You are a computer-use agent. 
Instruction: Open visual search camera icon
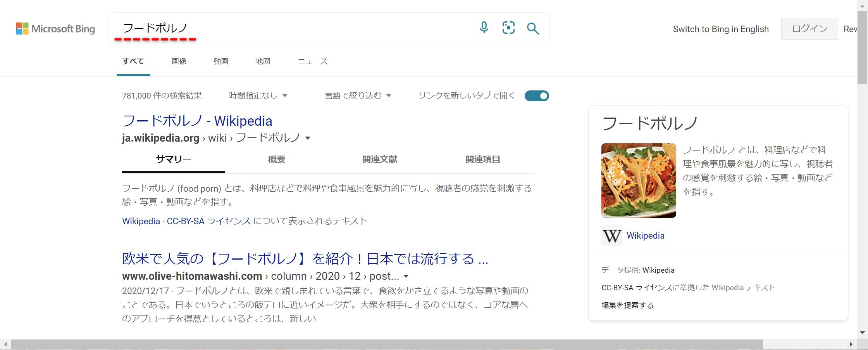(508, 28)
